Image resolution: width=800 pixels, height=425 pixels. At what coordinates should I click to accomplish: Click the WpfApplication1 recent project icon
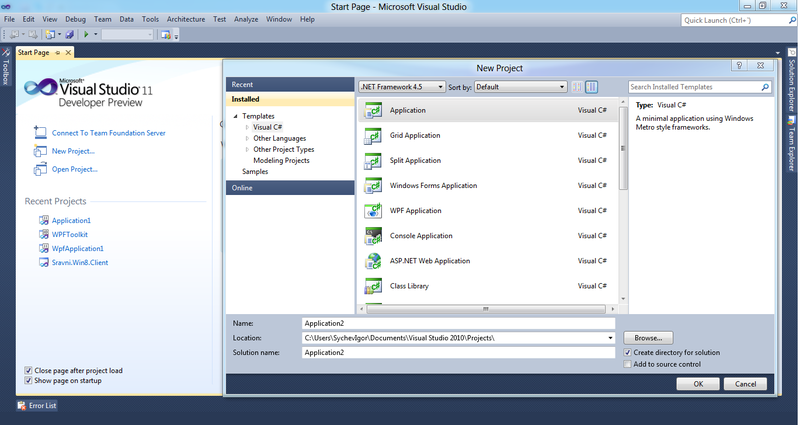pos(44,248)
